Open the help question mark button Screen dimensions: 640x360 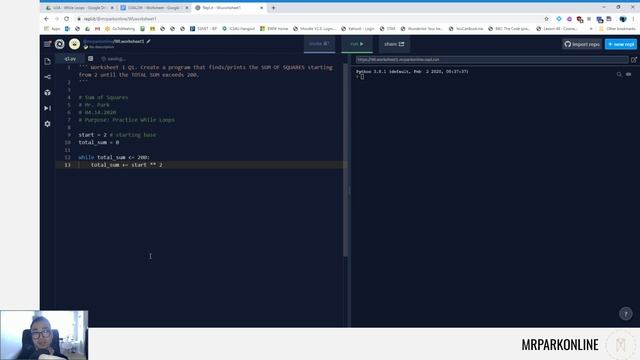click(626, 313)
